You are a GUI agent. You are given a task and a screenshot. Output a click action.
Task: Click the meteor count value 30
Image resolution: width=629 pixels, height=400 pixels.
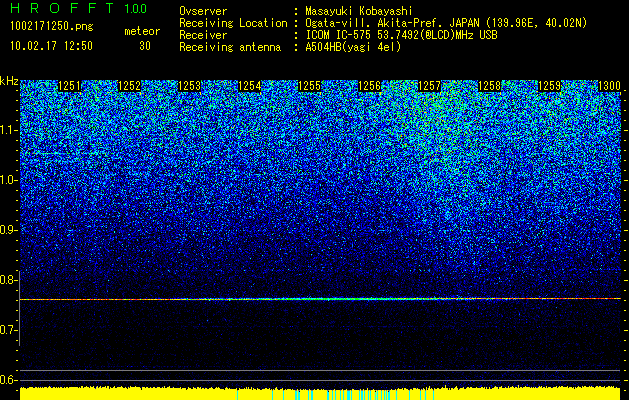coord(145,46)
